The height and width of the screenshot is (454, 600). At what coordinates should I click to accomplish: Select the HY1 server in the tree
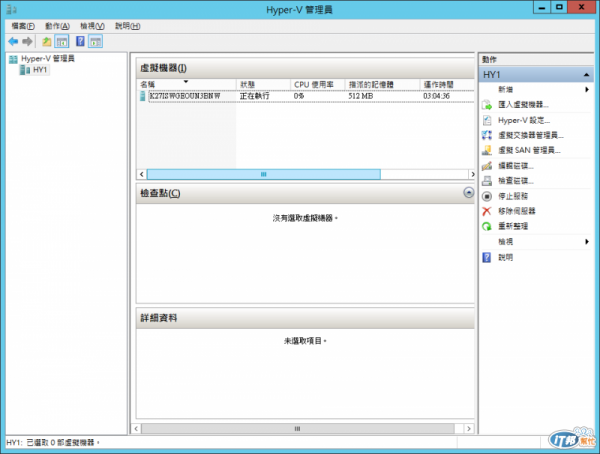coord(40,70)
